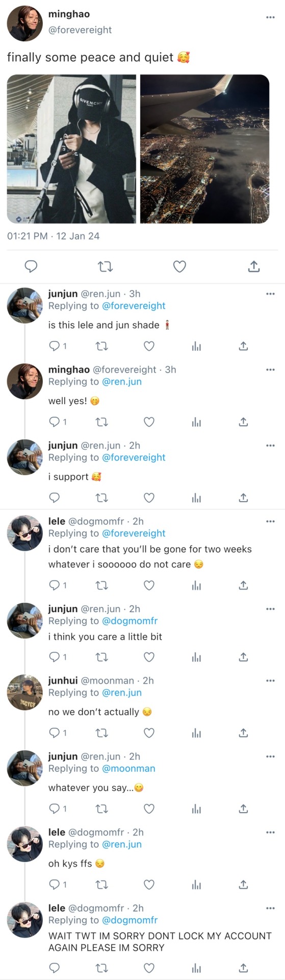Open three-dot menu on junhui's reply
The image size is (285, 980).
(x=270, y=680)
